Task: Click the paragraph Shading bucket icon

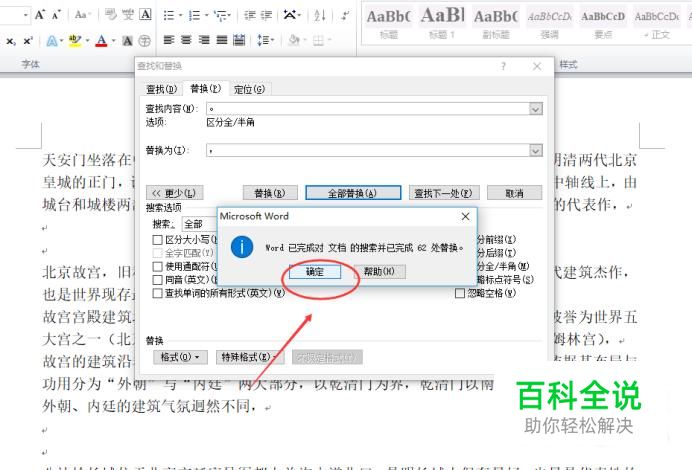Action: 293,40
